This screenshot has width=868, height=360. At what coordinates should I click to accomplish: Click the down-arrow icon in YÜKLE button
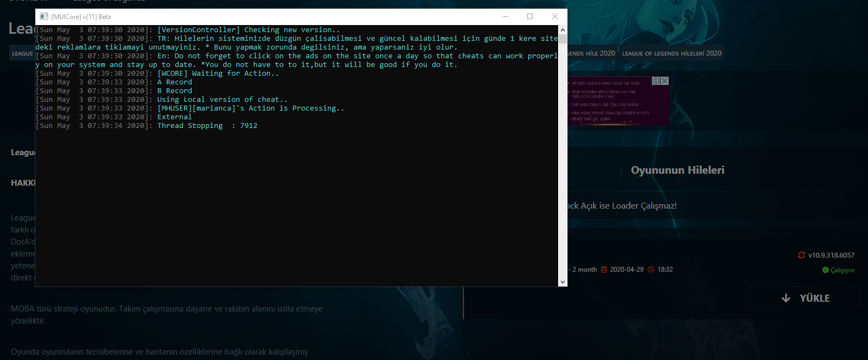(786, 298)
